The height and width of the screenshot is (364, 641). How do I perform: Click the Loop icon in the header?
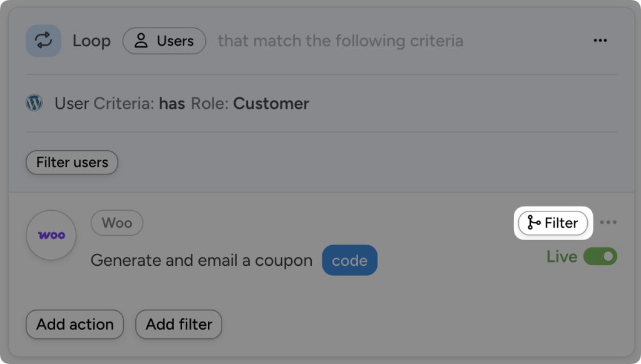click(x=43, y=40)
